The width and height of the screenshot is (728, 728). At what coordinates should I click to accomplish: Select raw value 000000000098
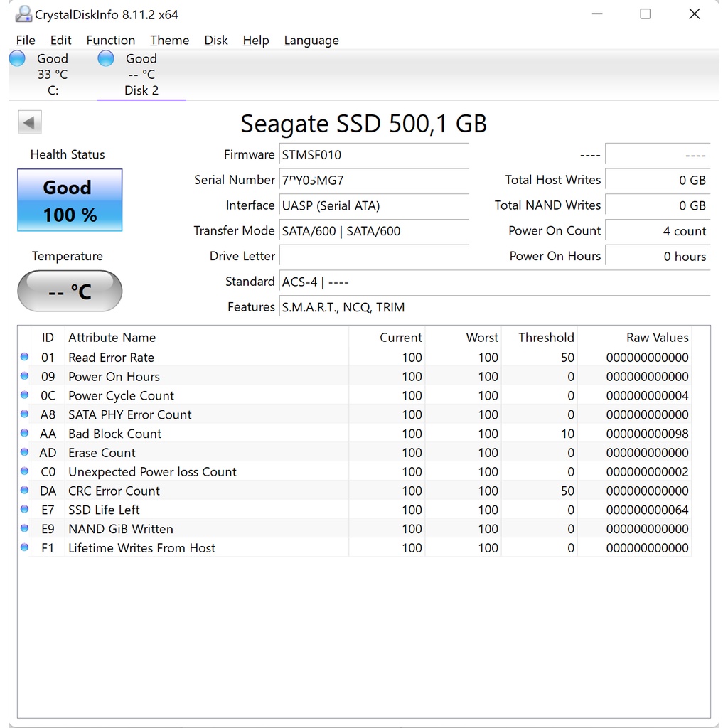647,434
